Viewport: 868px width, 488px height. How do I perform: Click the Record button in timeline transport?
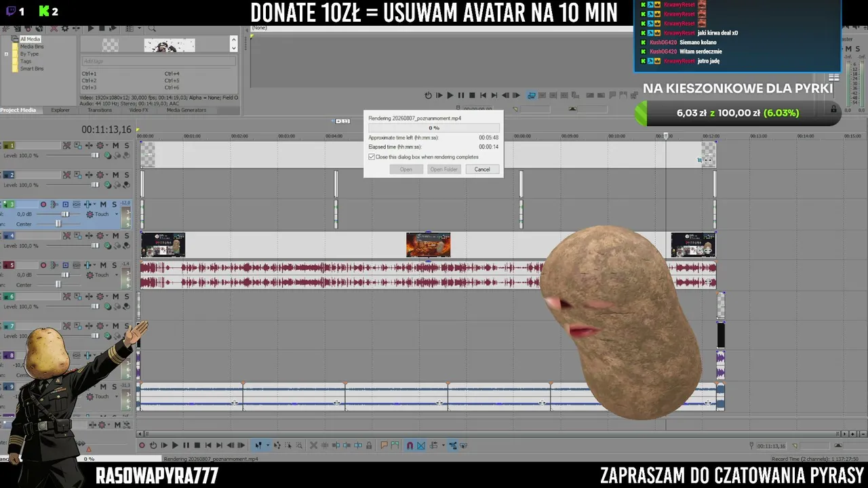[x=142, y=445]
